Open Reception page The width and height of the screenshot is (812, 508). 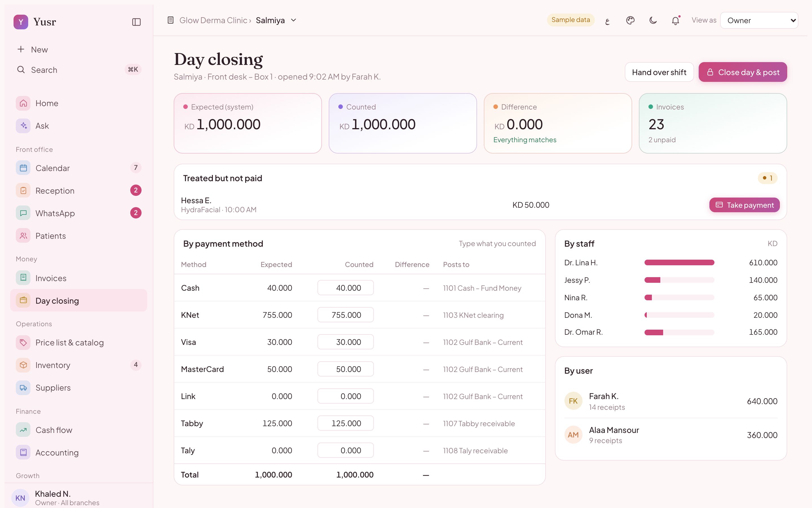tap(78, 190)
